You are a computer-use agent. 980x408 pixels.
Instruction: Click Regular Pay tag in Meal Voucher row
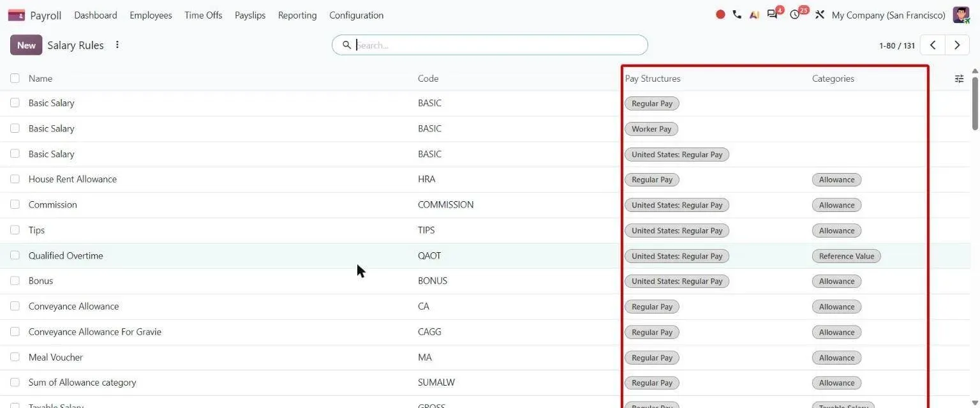652,358
